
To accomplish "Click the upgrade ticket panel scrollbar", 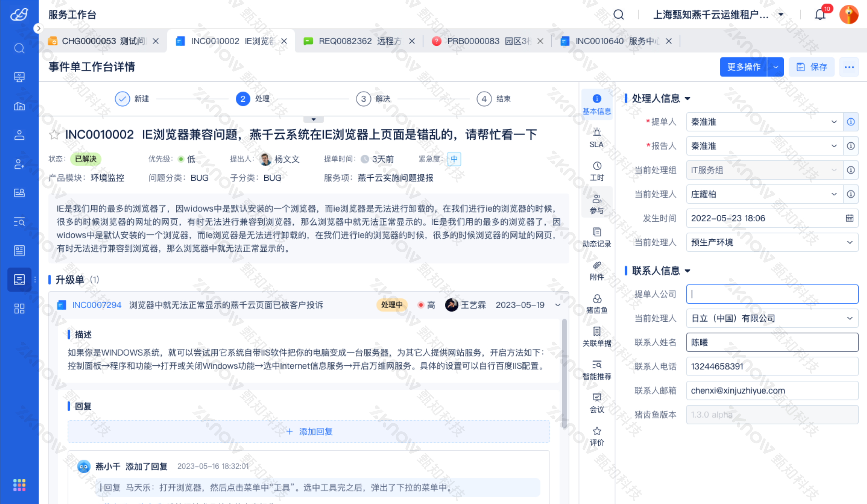I will pos(564,373).
